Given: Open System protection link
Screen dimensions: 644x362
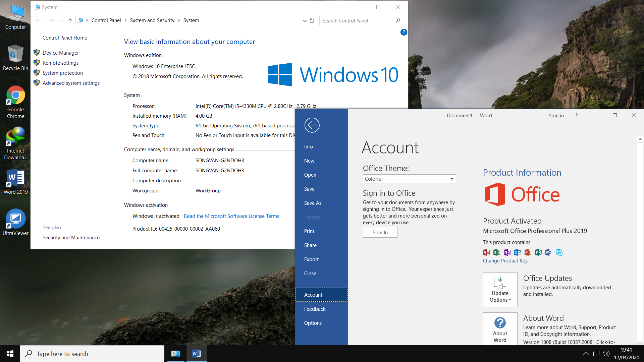Looking at the screenshot, I should (63, 73).
